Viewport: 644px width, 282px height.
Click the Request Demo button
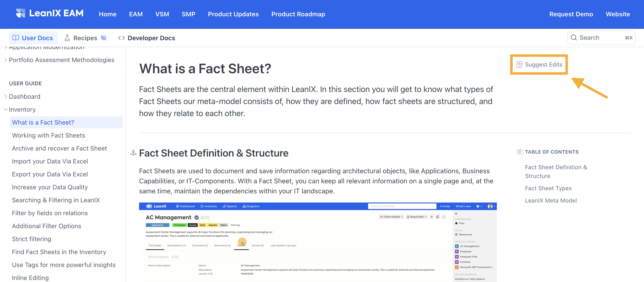571,14
